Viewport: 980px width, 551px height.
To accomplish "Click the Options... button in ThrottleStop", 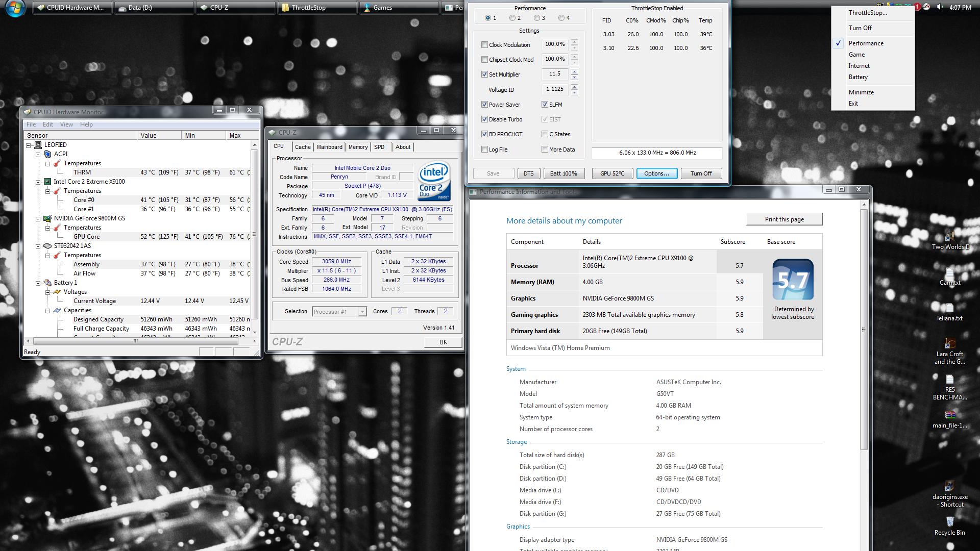I will [656, 173].
